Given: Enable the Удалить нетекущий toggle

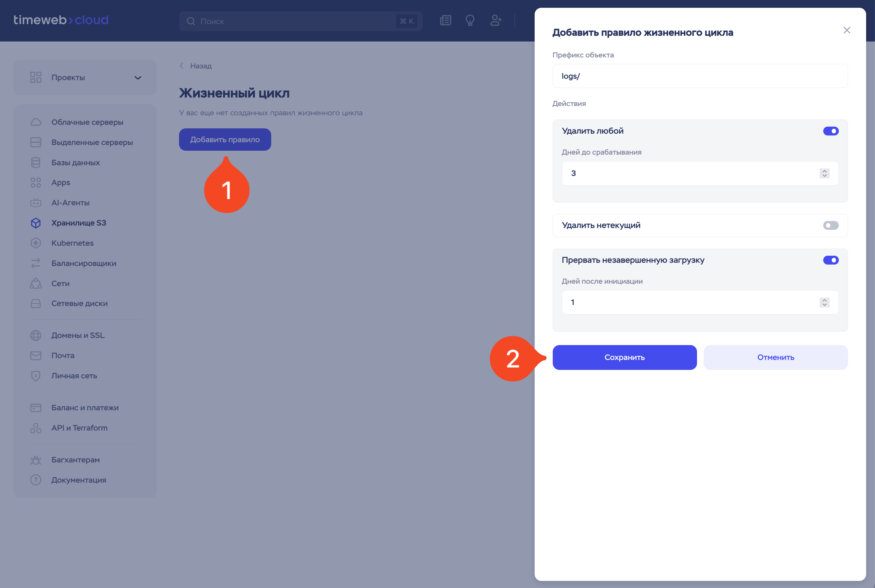Looking at the screenshot, I should coord(830,225).
